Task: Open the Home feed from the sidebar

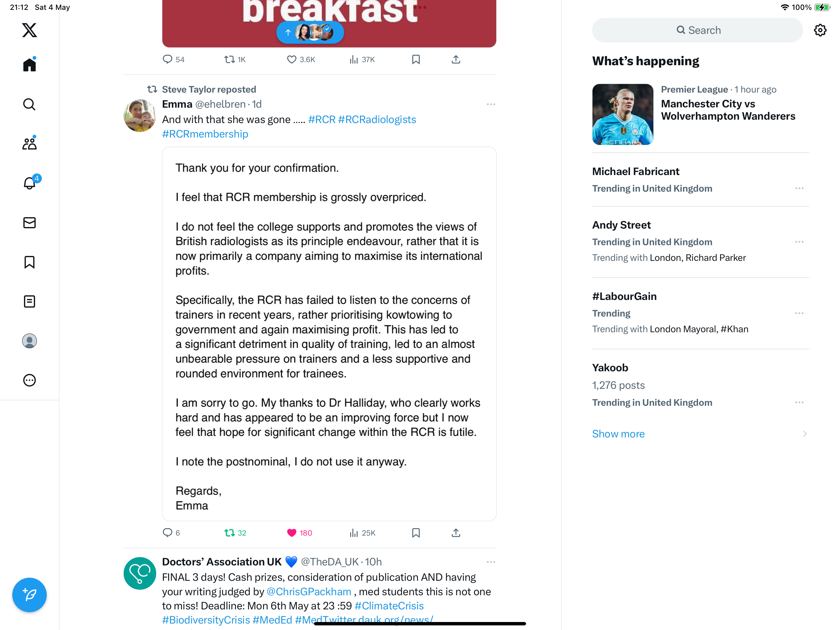Action: pos(29,64)
